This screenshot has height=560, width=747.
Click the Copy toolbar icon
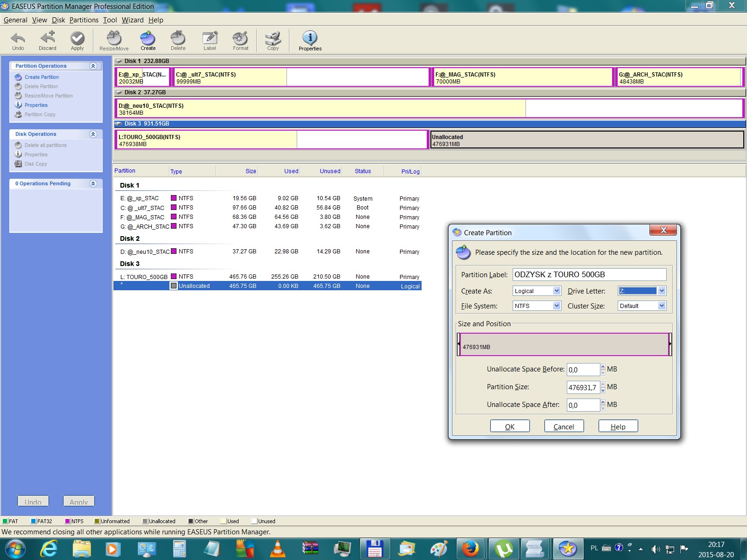[x=273, y=41]
